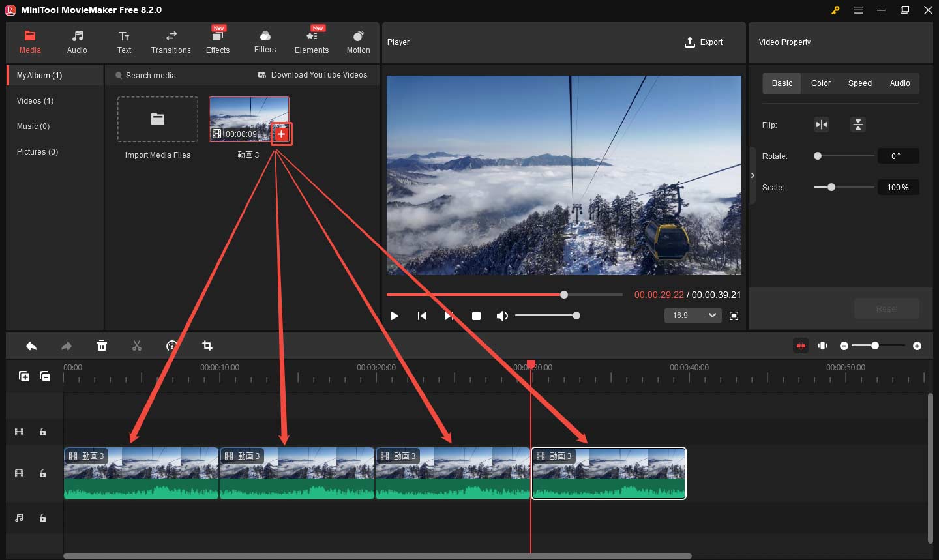Switch to Audio property tab
Viewport: 939px width, 560px height.
(x=900, y=83)
